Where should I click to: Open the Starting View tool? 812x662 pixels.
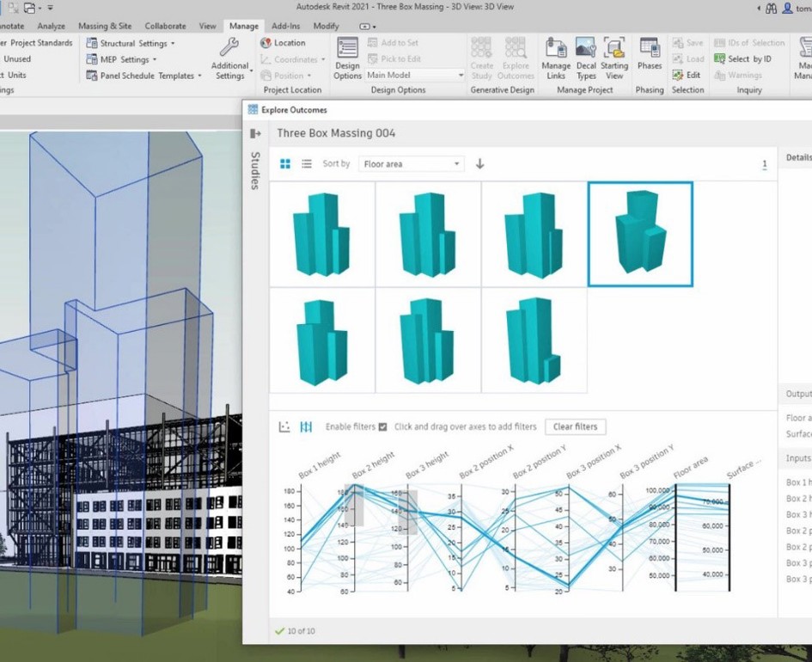614,58
